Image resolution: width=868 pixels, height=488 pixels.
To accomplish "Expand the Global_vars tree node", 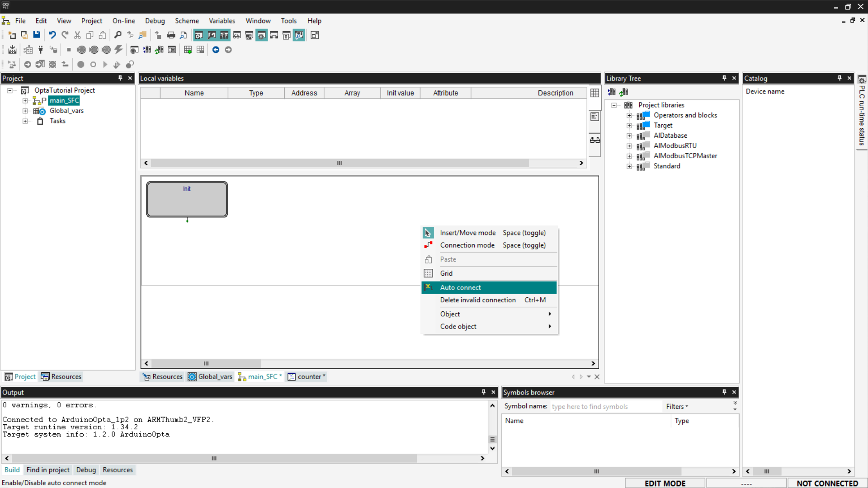I will click(25, 111).
